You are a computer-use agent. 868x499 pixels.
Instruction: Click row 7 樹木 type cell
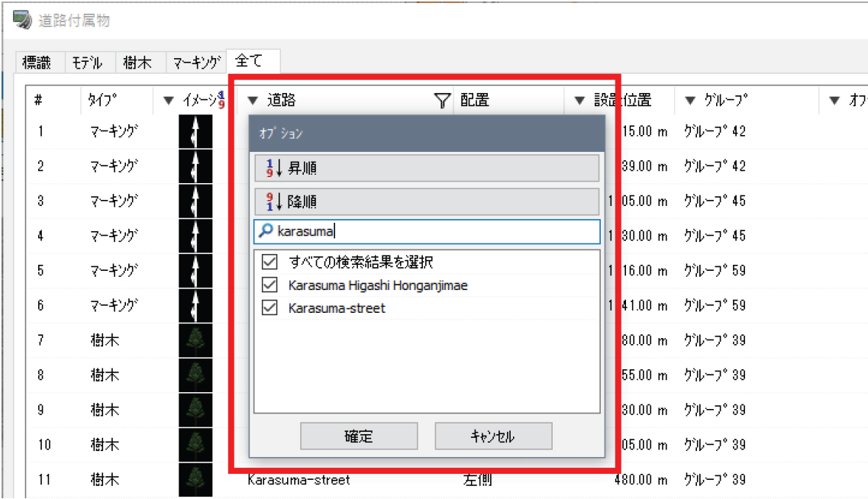[x=105, y=340]
